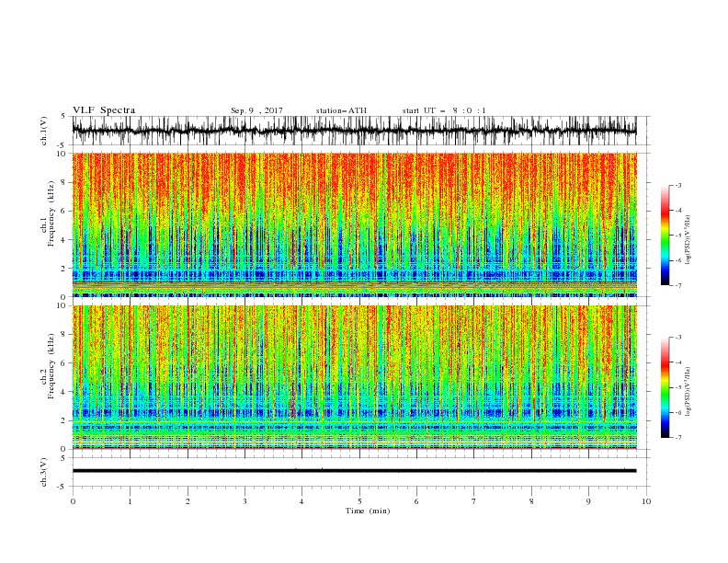
Task: Click the time axis tick label '8'
Action: tap(531, 501)
